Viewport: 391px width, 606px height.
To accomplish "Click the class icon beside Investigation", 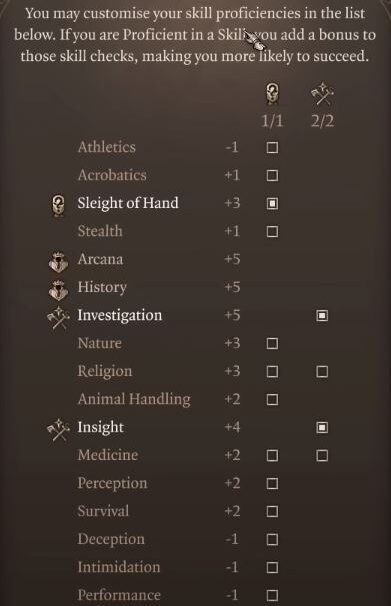I will (58, 317).
